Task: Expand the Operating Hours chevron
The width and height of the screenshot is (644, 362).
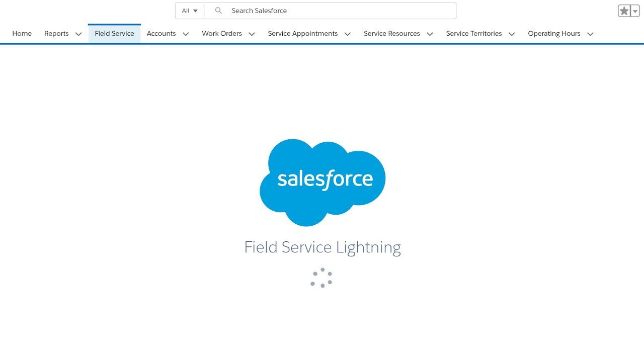Action: tap(590, 34)
